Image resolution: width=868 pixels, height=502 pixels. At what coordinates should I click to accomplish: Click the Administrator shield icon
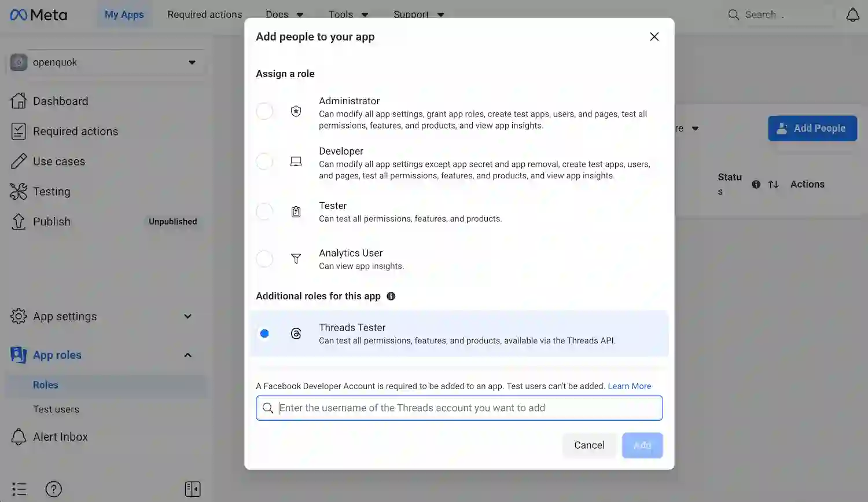296,111
